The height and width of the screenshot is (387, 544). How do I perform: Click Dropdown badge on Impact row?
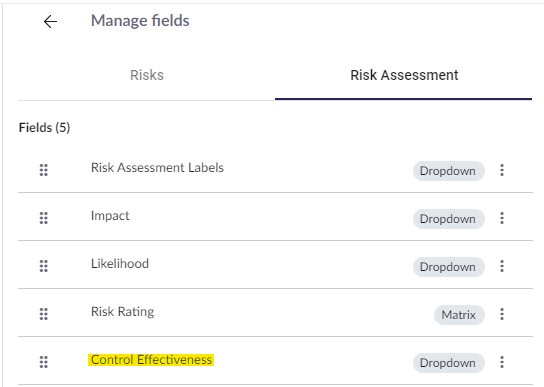pos(448,219)
